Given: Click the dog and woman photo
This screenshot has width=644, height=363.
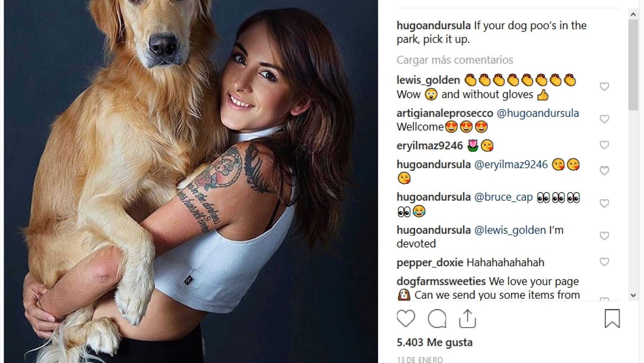Looking at the screenshot, I should [191, 181].
